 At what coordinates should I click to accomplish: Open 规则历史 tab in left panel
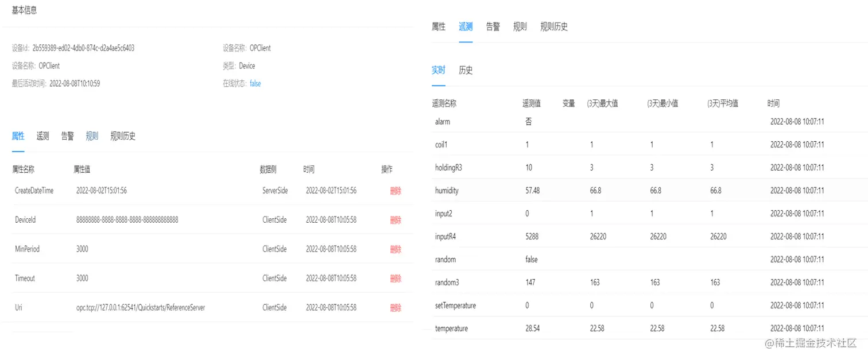pos(123,136)
